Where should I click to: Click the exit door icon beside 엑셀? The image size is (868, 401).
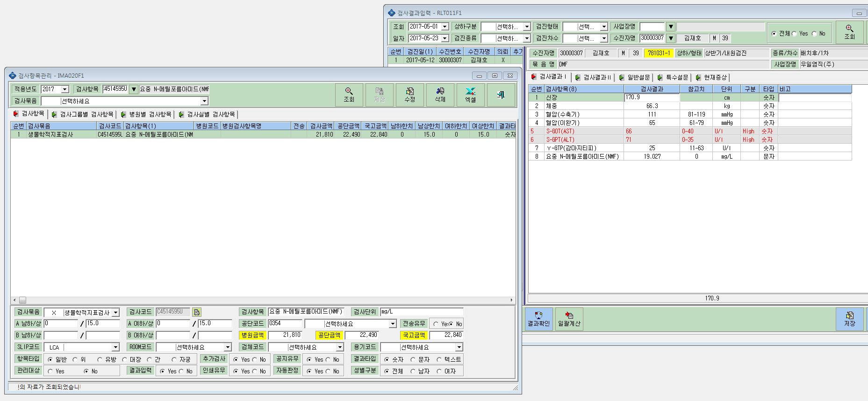pos(501,95)
